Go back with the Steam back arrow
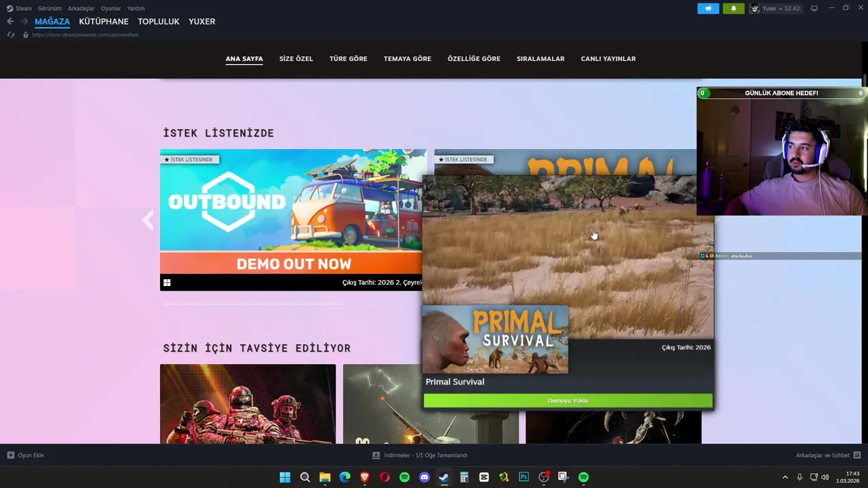 pyautogui.click(x=10, y=22)
